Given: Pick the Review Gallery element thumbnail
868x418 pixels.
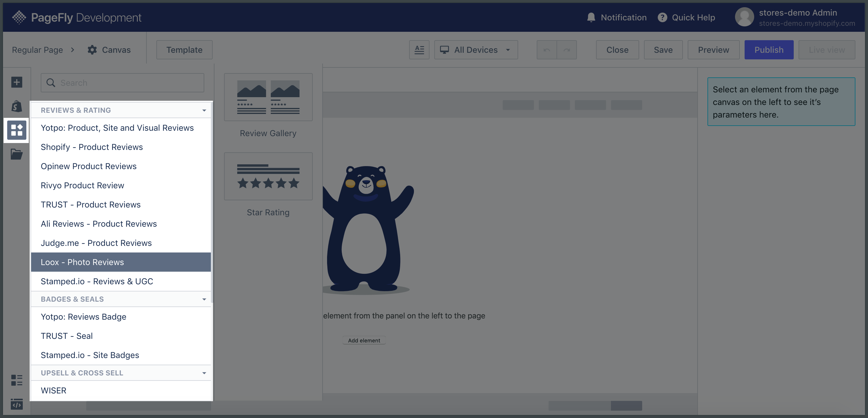Looking at the screenshot, I should click(268, 97).
